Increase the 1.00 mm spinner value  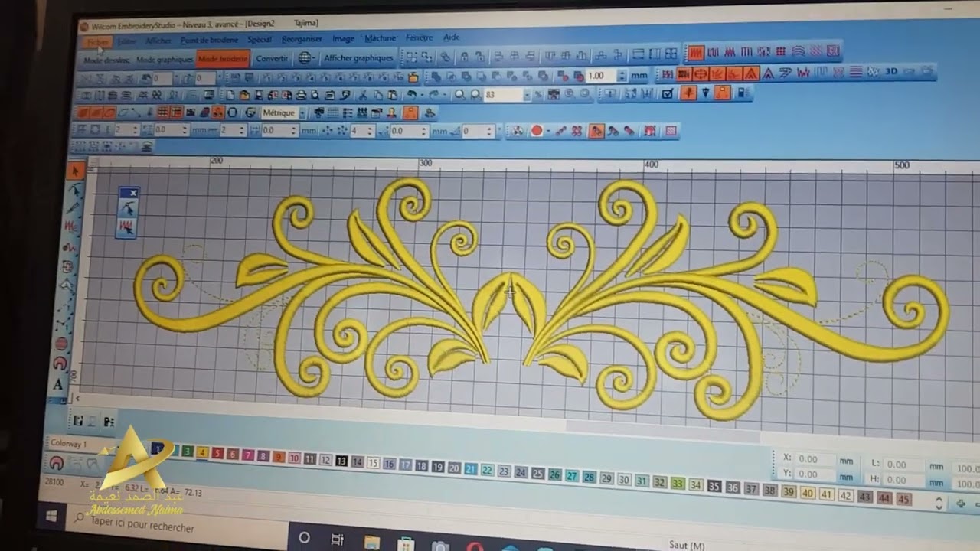click(622, 73)
